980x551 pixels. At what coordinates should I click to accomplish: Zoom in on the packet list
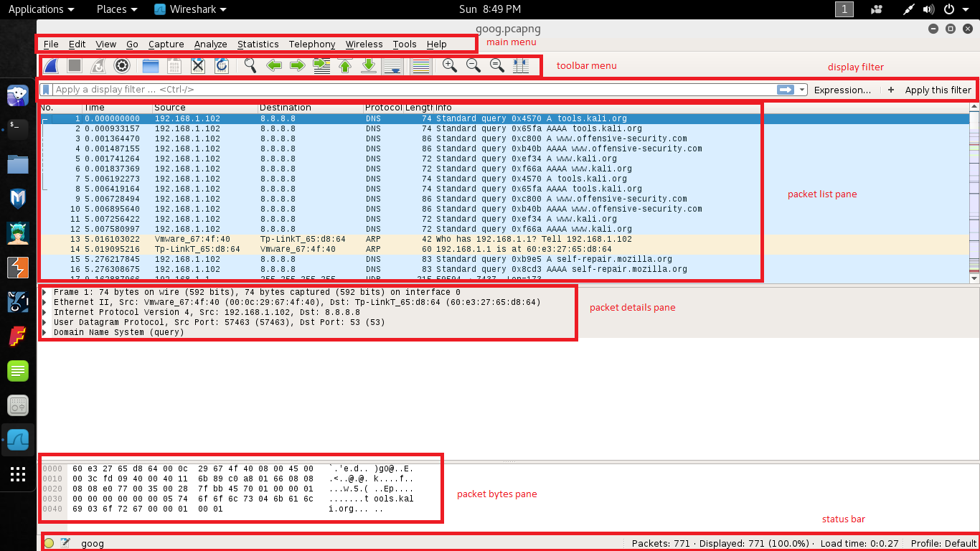(449, 65)
